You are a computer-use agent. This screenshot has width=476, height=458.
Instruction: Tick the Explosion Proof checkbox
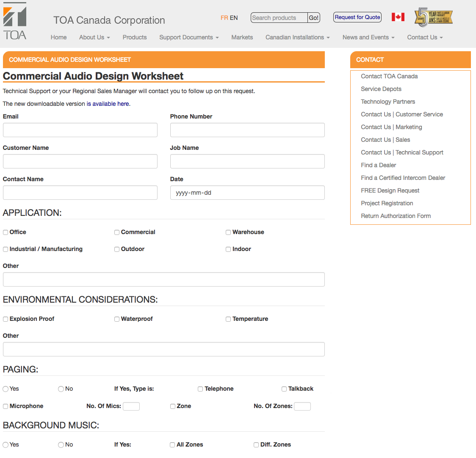pyautogui.click(x=6, y=319)
